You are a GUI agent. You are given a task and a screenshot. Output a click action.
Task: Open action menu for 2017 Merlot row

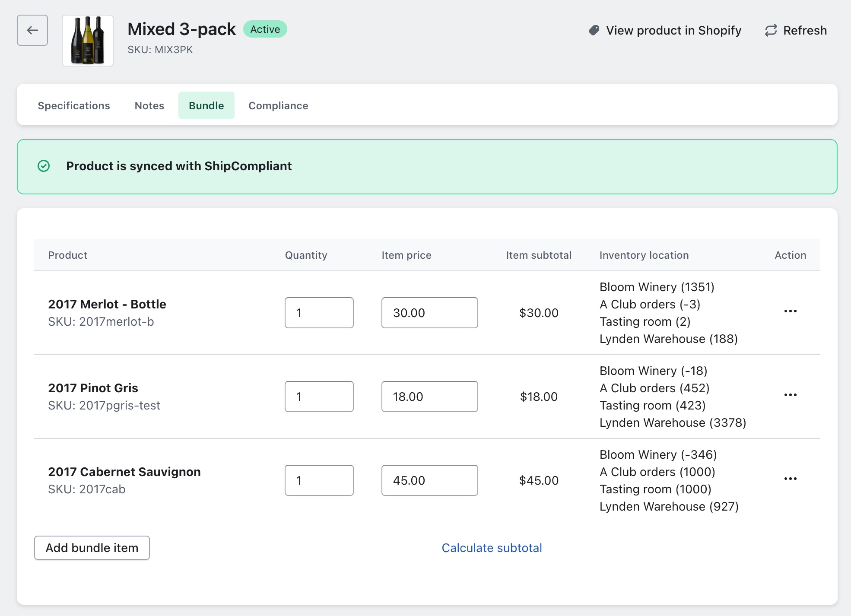coord(790,311)
